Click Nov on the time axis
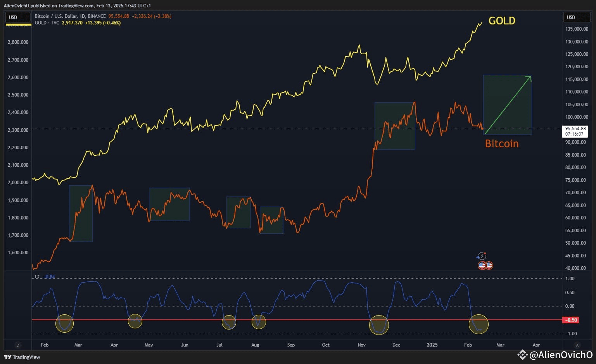Image resolution: width=596 pixels, height=364 pixels. click(x=361, y=345)
